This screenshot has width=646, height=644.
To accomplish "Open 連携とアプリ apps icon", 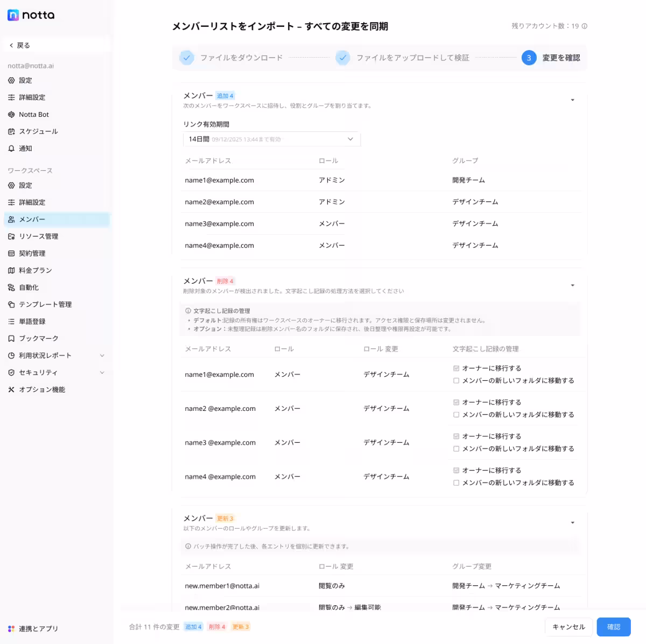I will [11, 628].
